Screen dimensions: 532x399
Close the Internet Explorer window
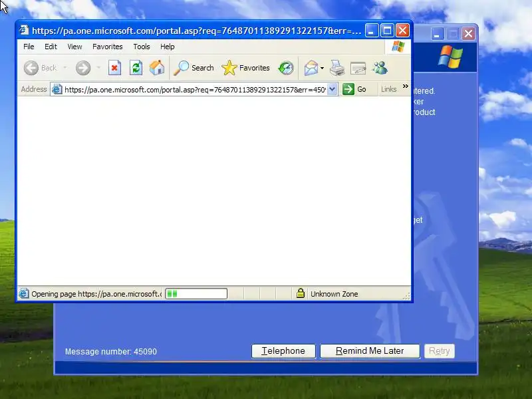point(403,31)
